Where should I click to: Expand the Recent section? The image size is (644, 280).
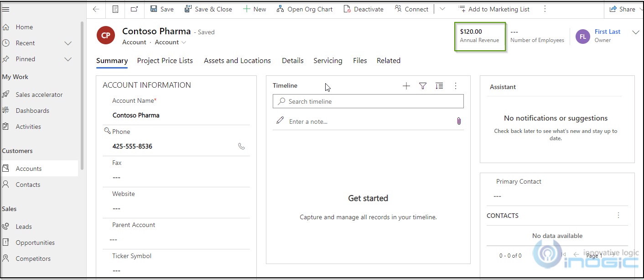click(x=68, y=43)
